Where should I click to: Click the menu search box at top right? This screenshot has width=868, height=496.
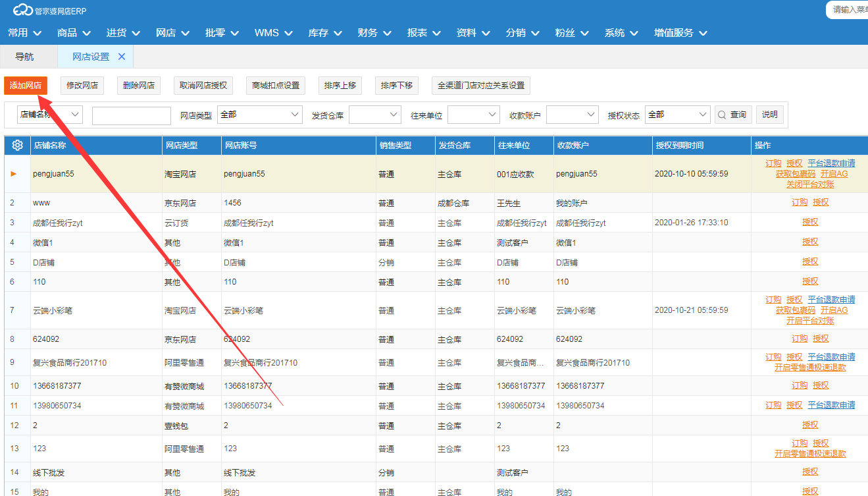[848, 10]
